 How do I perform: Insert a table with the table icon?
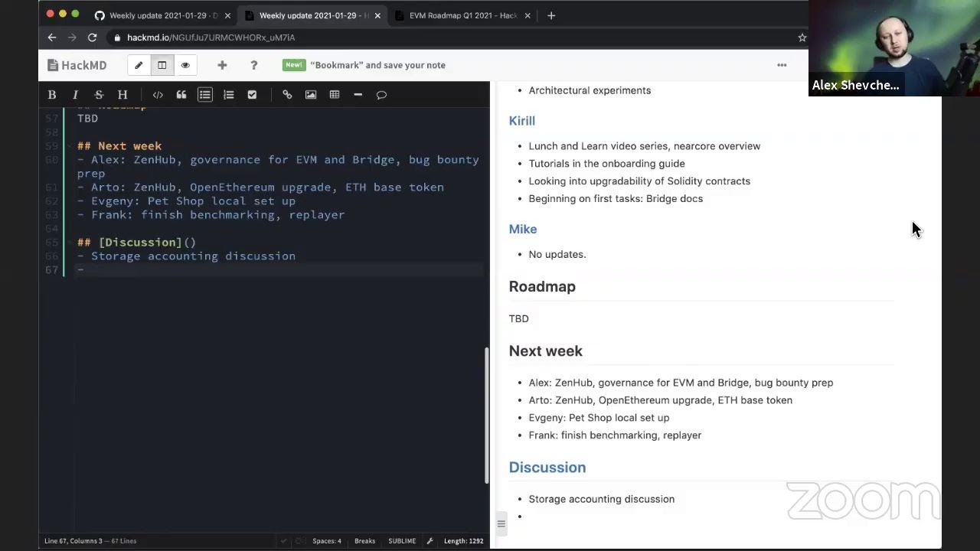click(x=335, y=95)
